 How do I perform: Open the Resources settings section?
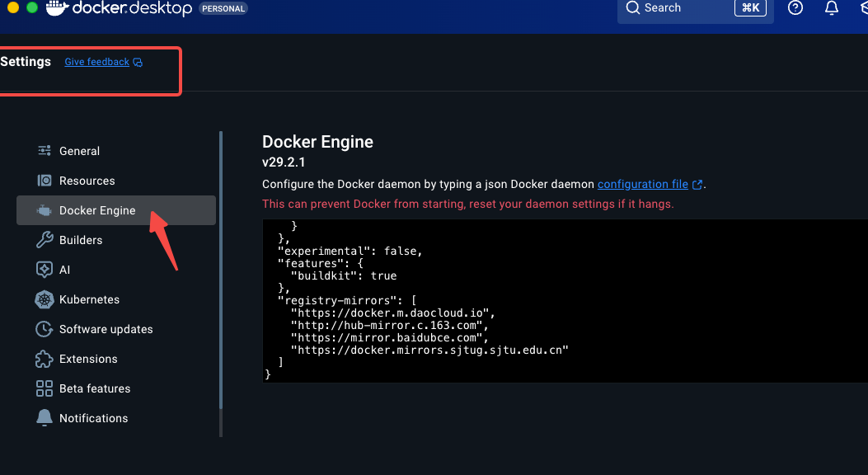116,181
